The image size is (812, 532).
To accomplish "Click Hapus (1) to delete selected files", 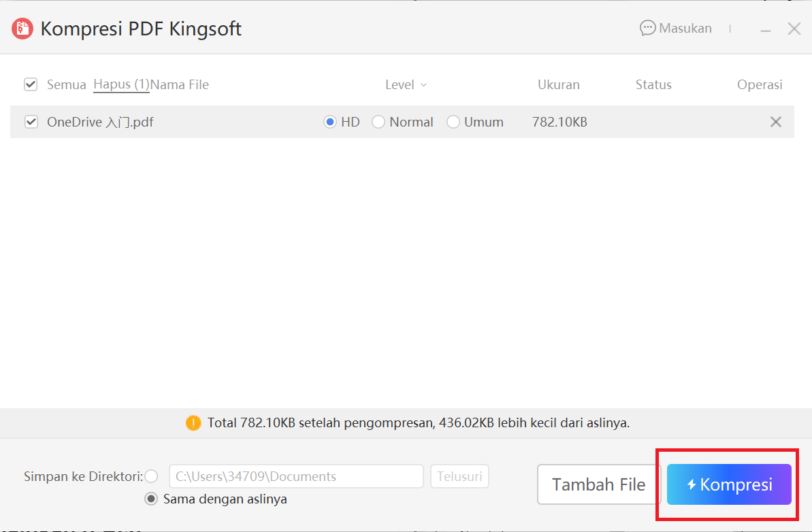I will pyautogui.click(x=120, y=84).
